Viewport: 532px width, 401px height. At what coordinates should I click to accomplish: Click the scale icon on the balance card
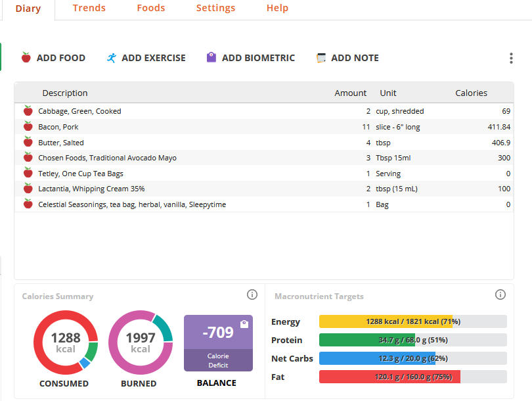244,324
